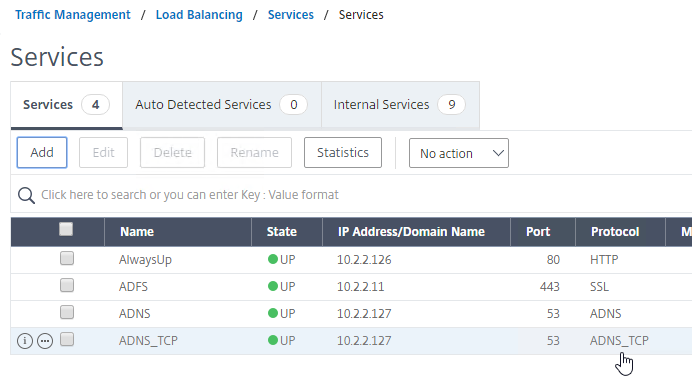Click green UP status dot for ADFS
This screenshot has width=692, height=383.
pyautogui.click(x=273, y=286)
